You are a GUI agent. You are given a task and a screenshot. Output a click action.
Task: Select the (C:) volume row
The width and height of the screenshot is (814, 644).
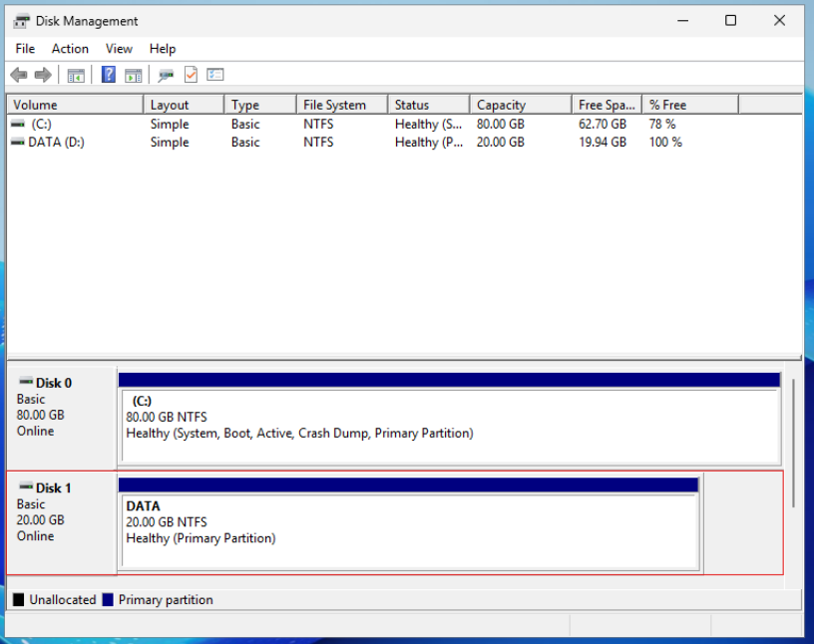point(373,124)
